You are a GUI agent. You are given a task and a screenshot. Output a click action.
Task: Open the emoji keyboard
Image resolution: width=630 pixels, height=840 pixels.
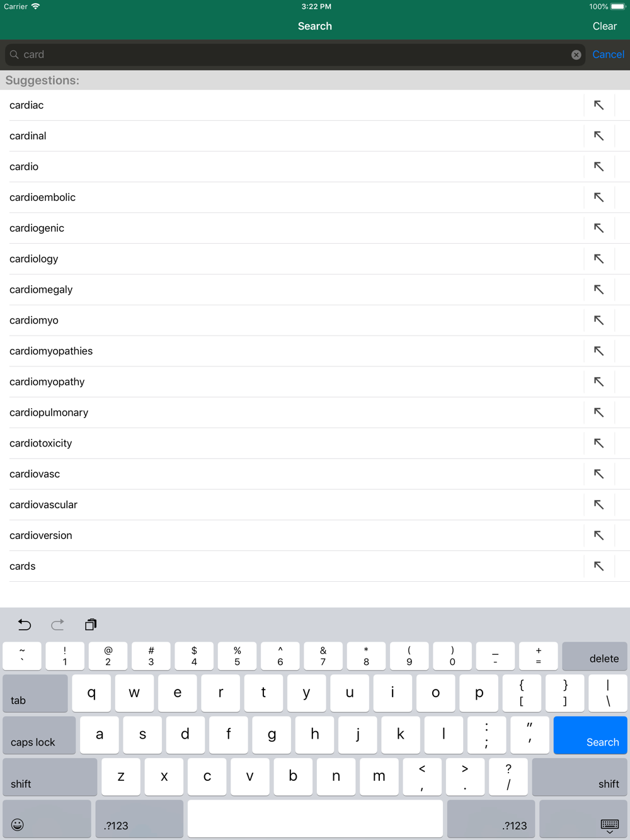click(x=47, y=819)
